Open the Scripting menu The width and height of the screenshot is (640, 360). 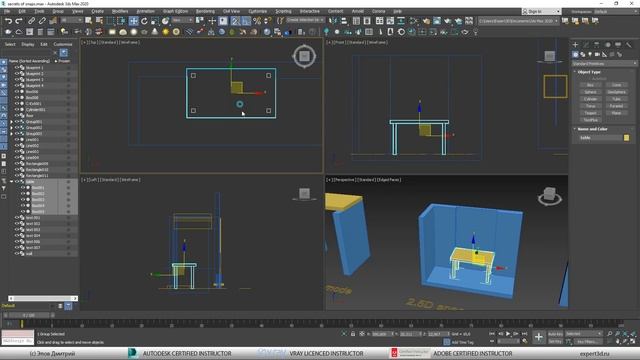(283, 11)
